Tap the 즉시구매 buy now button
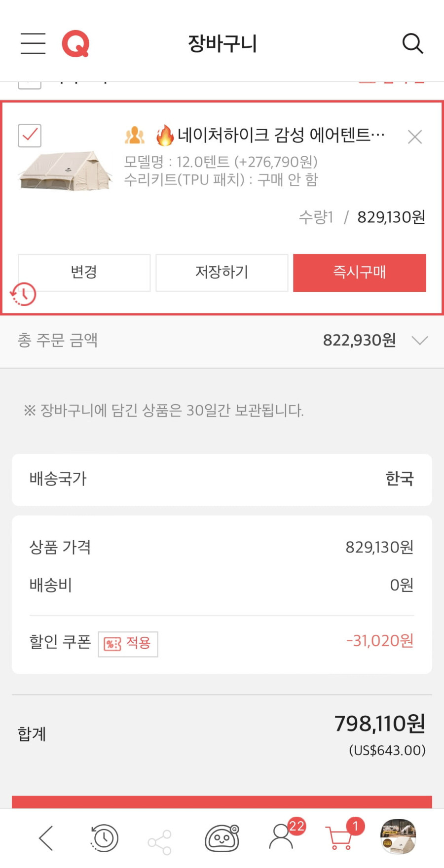444x868 pixels. [x=360, y=273]
